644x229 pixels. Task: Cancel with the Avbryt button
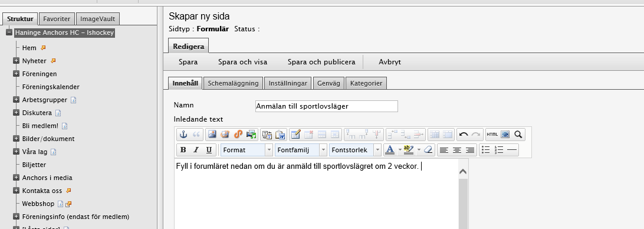click(x=390, y=62)
